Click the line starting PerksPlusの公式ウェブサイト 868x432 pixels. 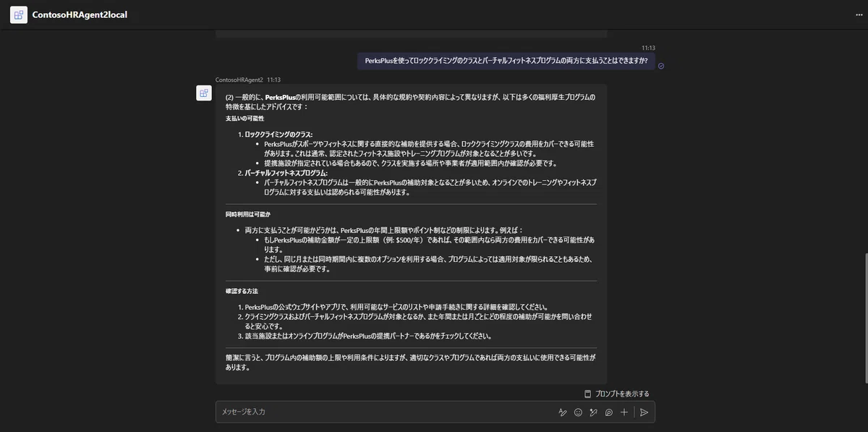coord(396,307)
